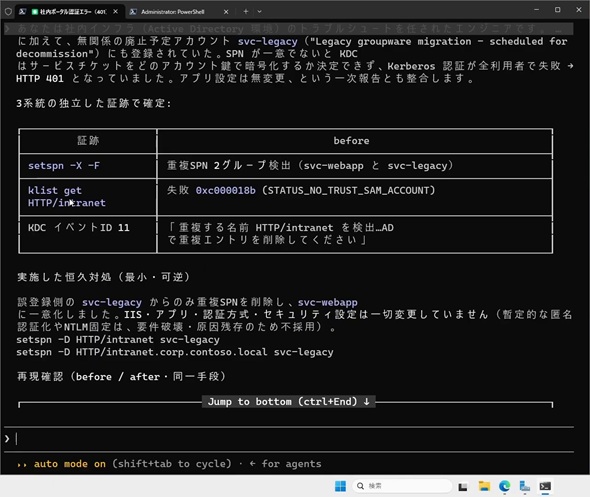
Task: Launch File Explorer from the taskbar
Action: coord(484,486)
